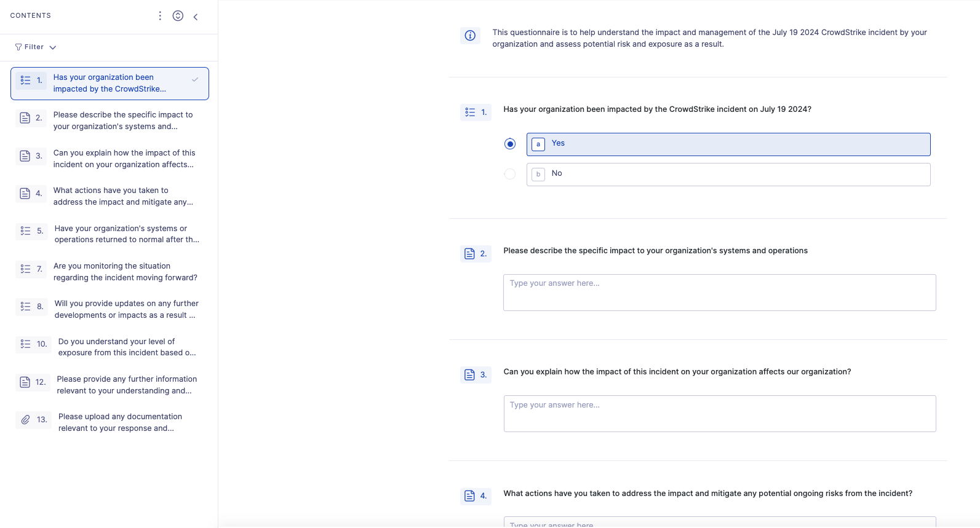
Task: Select the No radio button
Action: (510, 174)
